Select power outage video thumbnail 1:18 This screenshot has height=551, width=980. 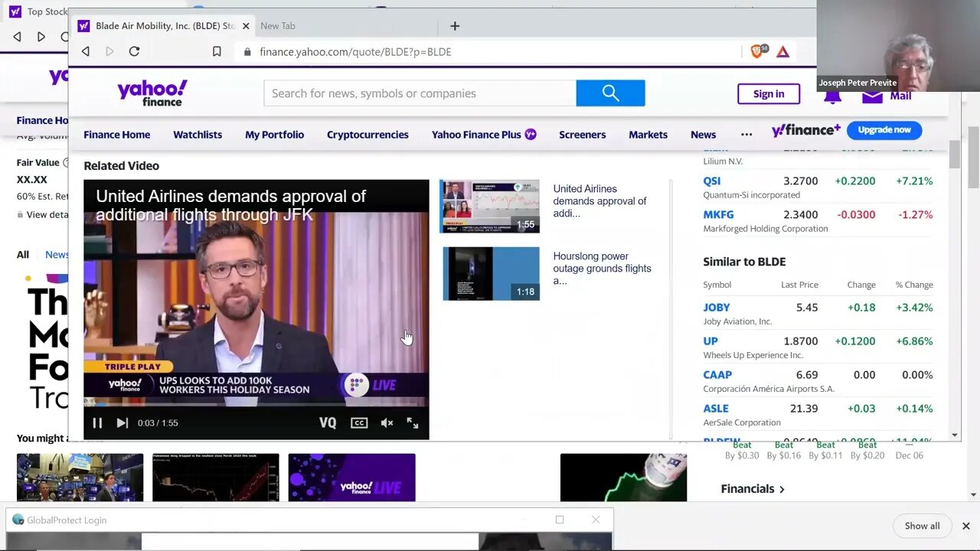[x=491, y=273]
